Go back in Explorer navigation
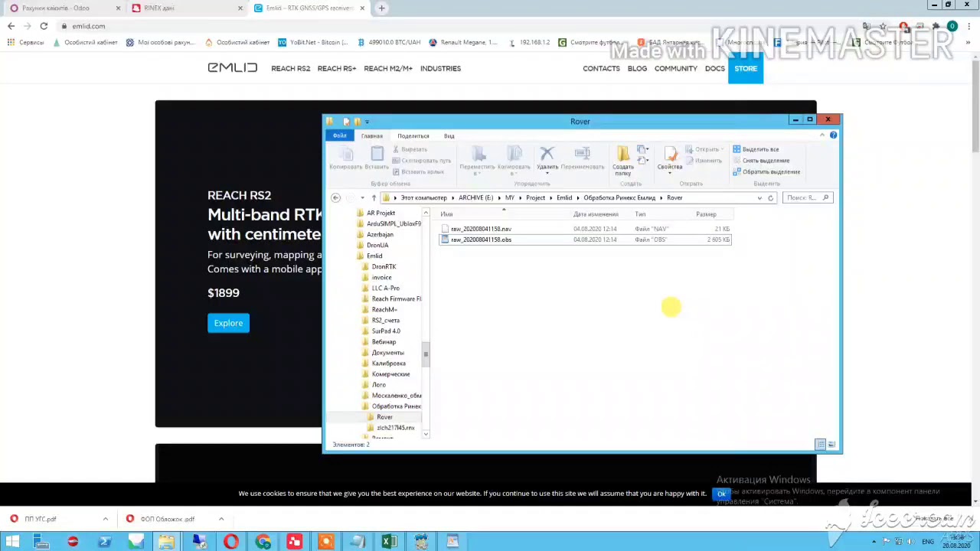Image resolution: width=980 pixels, height=551 pixels. (x=335, y=197)
